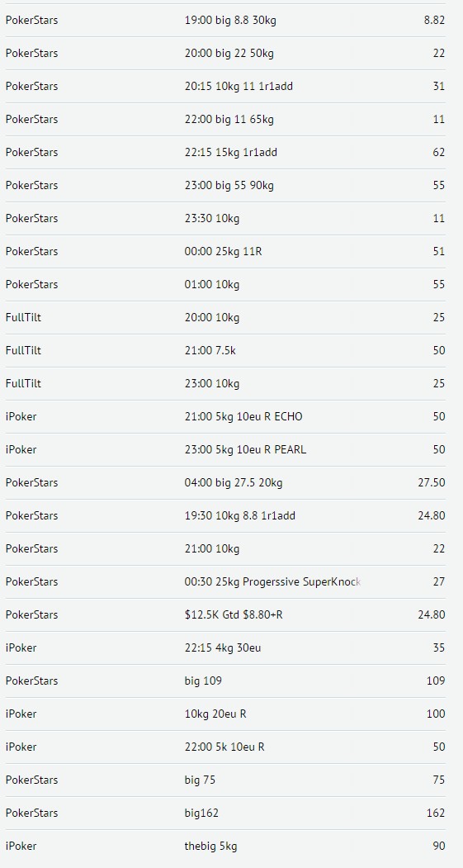Select the 22:15 15kg 1r1add entry

[225, 152]
